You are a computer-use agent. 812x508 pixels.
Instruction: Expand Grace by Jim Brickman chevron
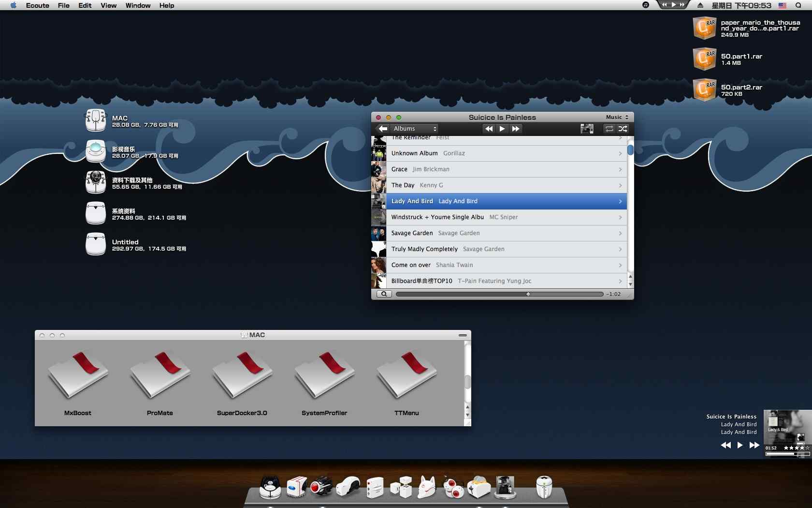(620, 169)
